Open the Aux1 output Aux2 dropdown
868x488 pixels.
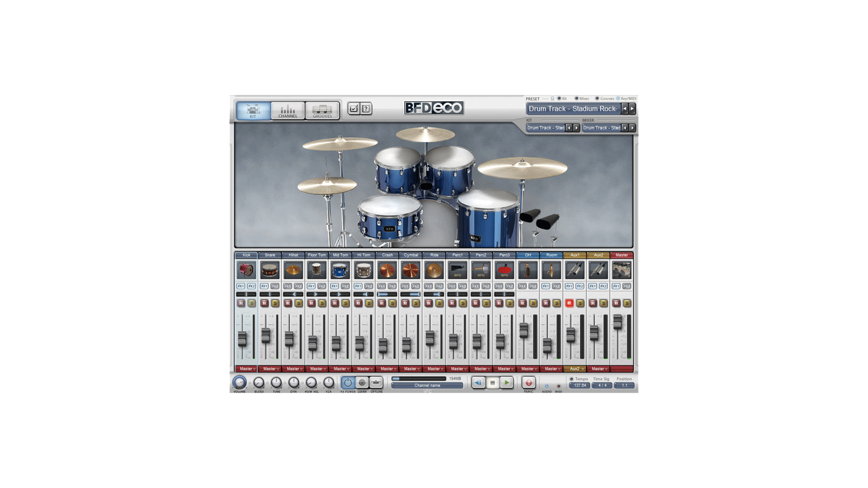(x=575, y=369)
